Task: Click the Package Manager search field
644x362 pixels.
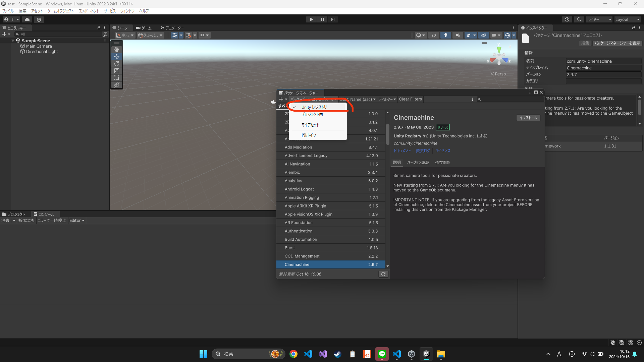Action: click(x=512, y=99)
